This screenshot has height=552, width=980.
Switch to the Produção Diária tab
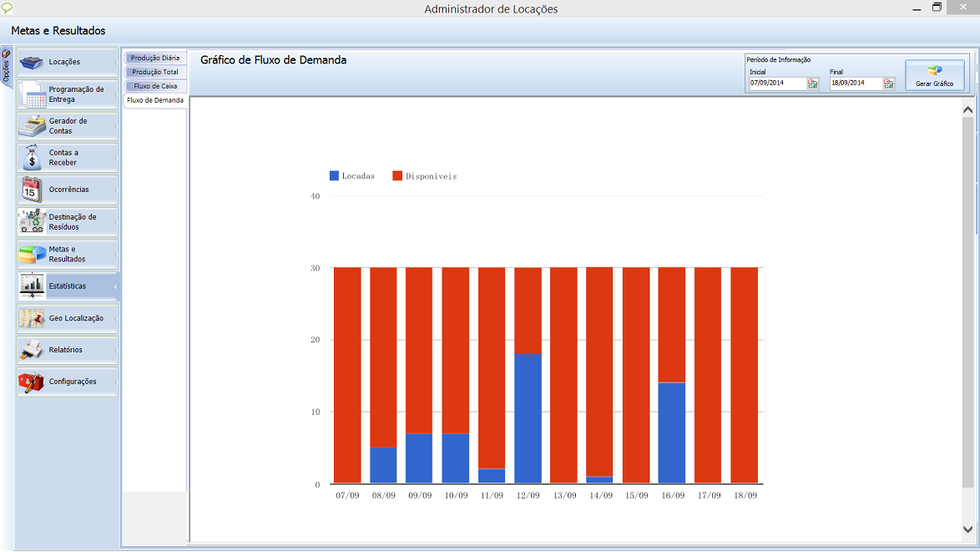[x=154, y=58]
